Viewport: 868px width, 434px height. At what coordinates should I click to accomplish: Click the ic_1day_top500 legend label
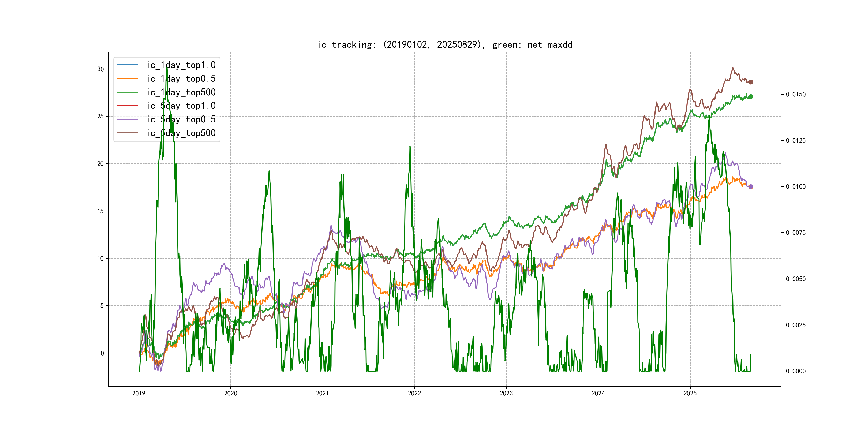181,92
